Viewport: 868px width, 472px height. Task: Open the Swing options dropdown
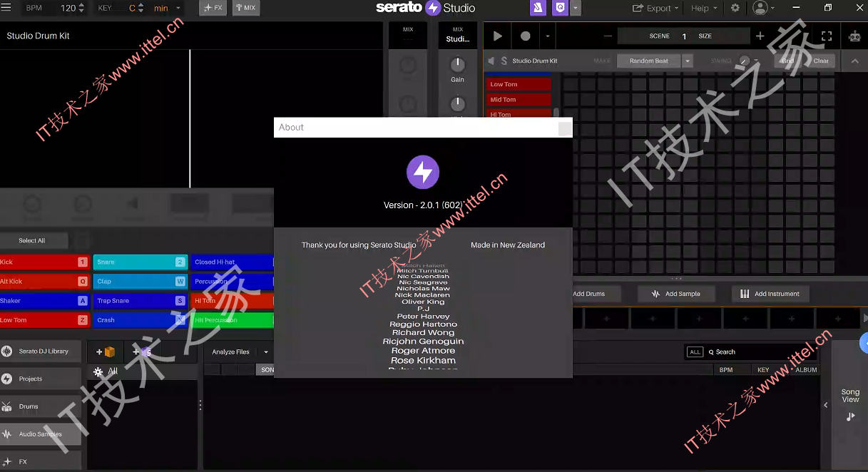756,61
